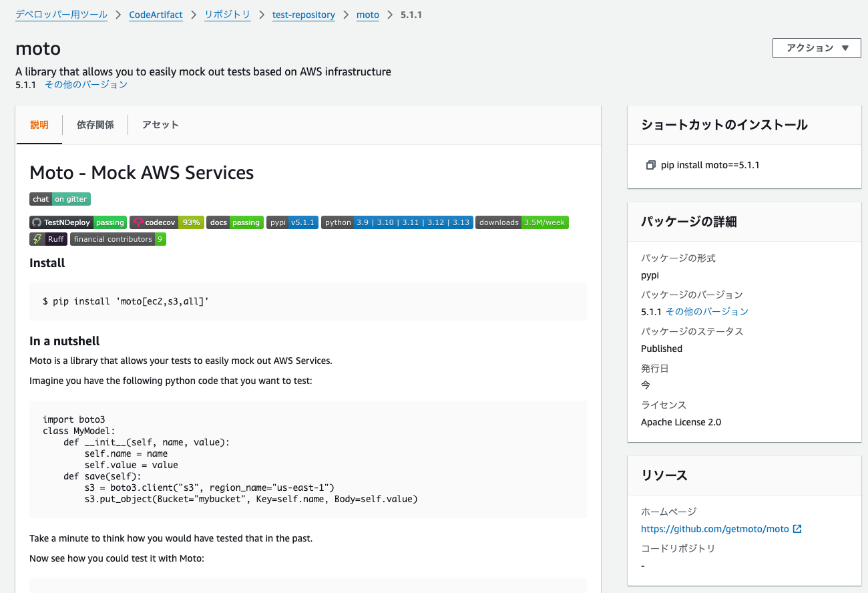Open the financial contributors badge
Viewport: 868px width, 593px height.
tap(118, 239)
